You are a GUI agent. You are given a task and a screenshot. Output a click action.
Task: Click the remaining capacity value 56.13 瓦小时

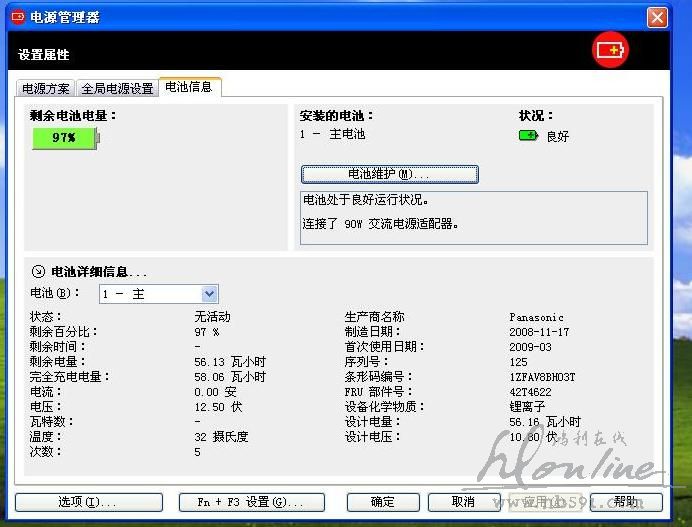tap(230, 362)
